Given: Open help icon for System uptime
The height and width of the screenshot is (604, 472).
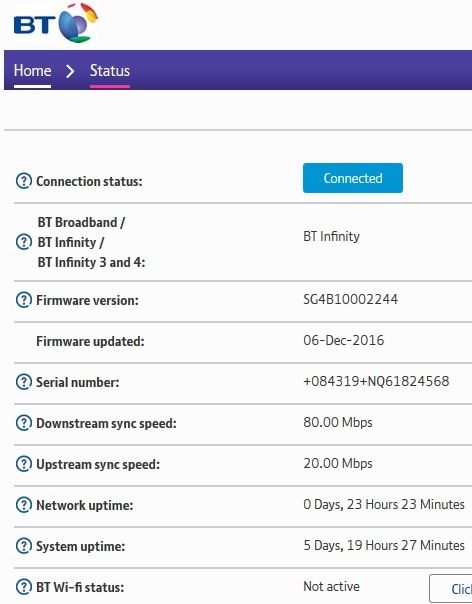Looking at the screenshot, I should click(24, 546).
